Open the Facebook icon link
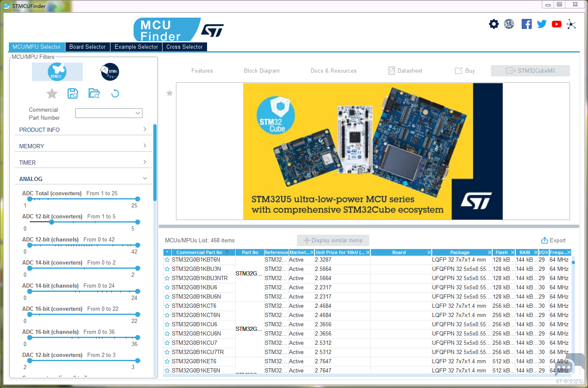The width and height of the screenshot is (588, 388). (x=527, y=24)
